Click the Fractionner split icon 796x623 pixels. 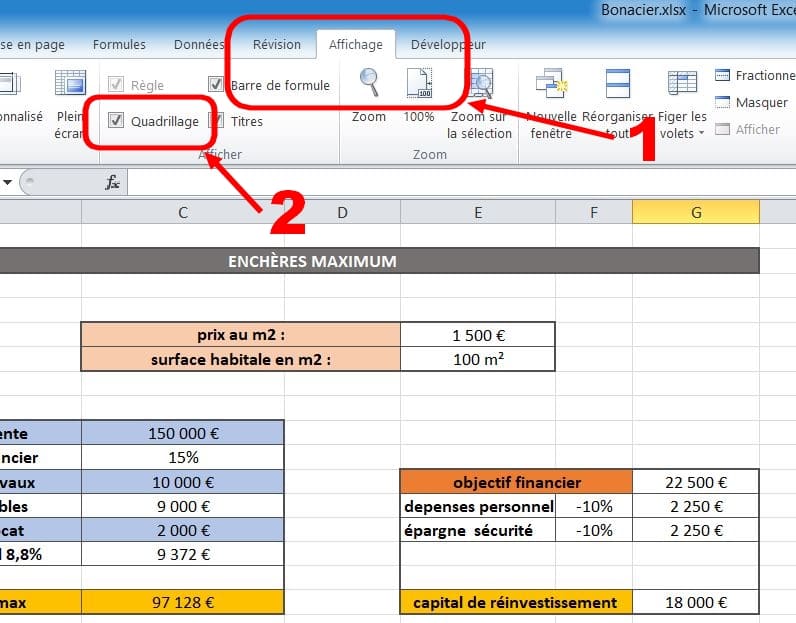click(x=722, y=75)
